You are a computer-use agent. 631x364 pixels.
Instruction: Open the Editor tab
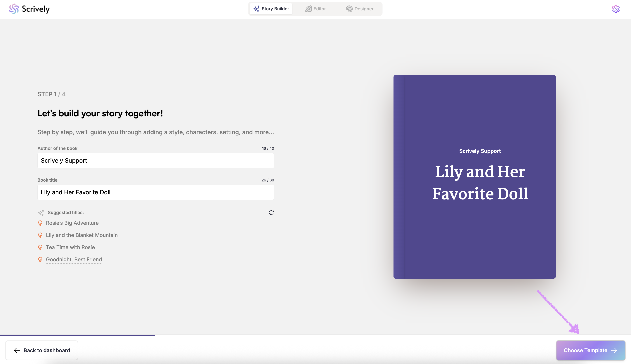315,9
